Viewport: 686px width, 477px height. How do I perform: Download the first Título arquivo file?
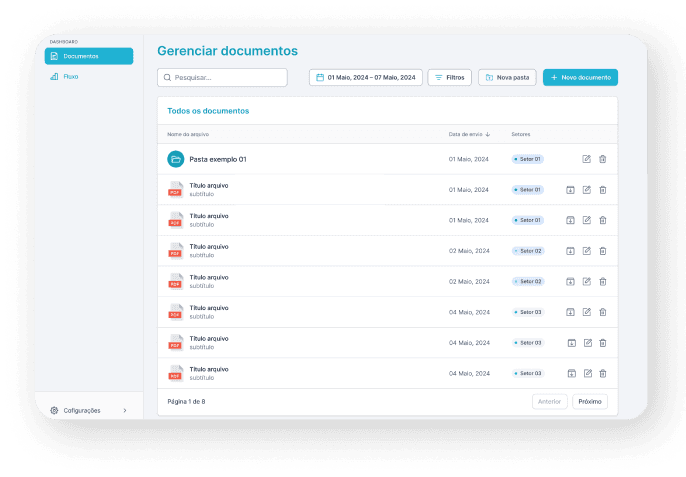coord(570,190)
